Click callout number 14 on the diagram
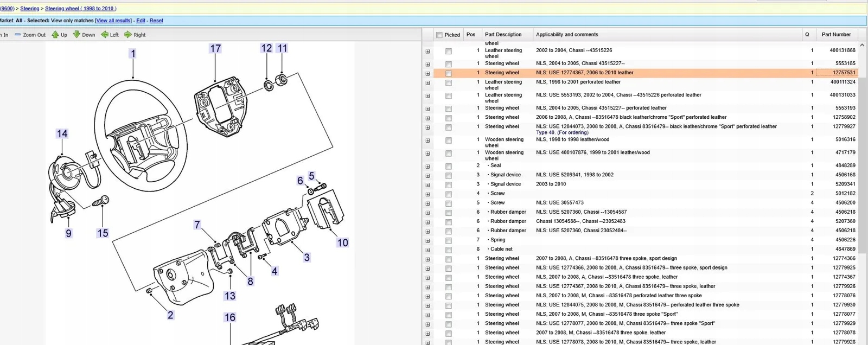868x345 pixels. tap(62, 134)
